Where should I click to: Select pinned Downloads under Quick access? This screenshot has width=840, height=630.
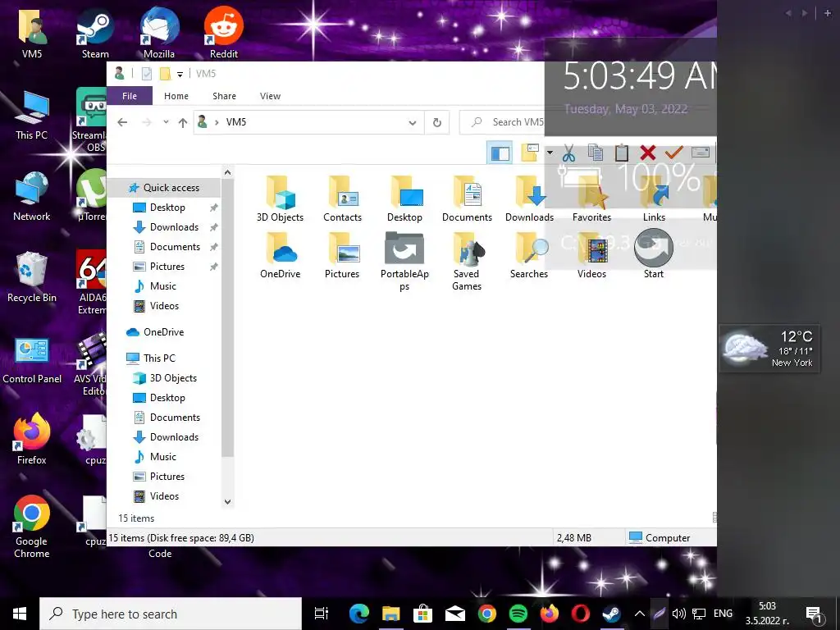click(174, 227)
